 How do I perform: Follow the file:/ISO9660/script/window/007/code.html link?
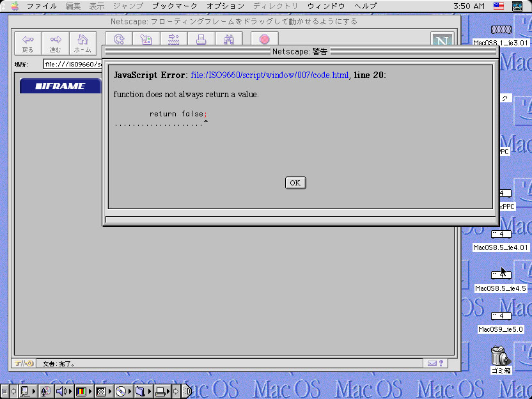coord(270,75)
